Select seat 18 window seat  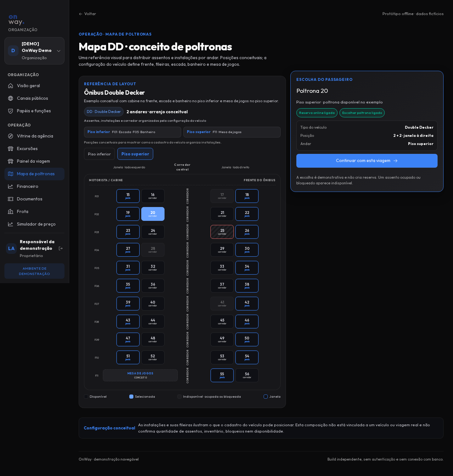247,196
